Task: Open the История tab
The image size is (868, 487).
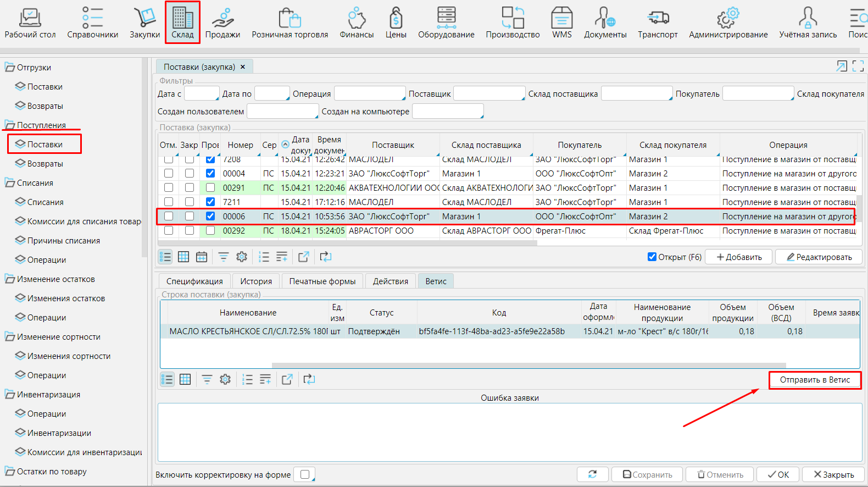Action: point(256,281)
